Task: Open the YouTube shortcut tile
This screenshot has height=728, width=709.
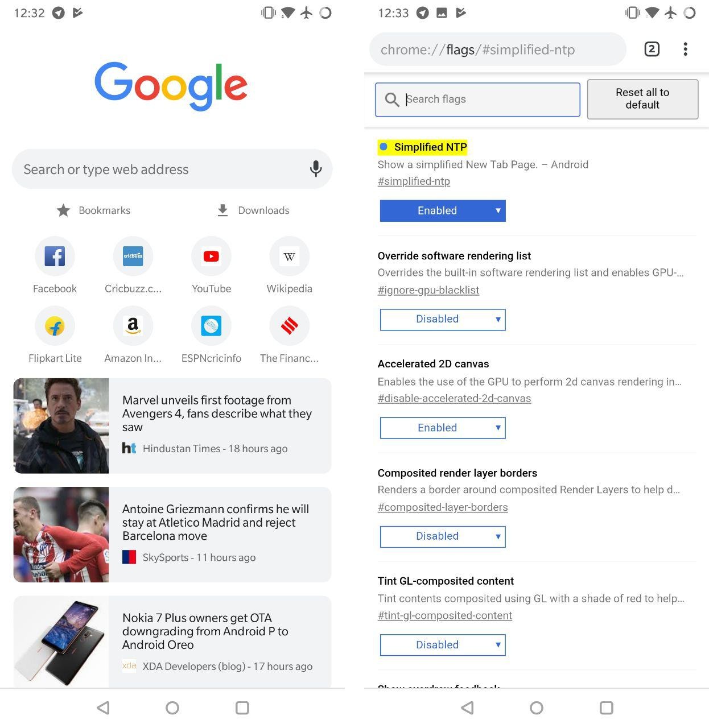Action: [x=211, y=266]
